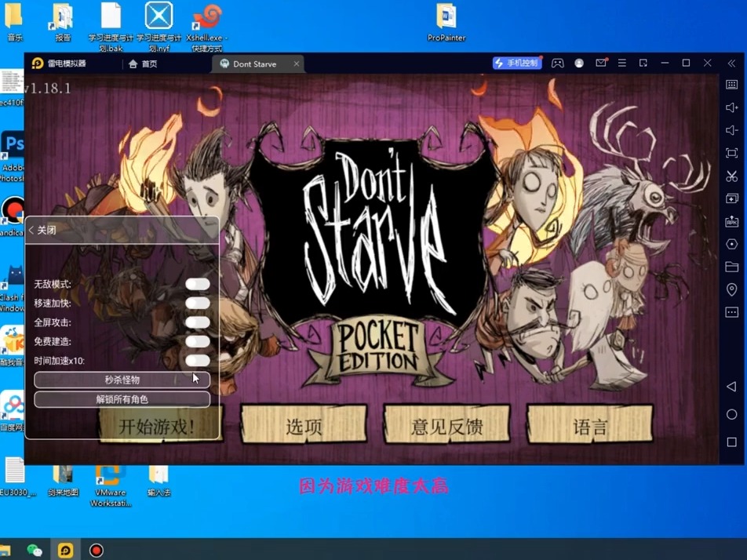Collapse the emulator sidebar with double chevron

pyautogui.click(x=732, y=64)
